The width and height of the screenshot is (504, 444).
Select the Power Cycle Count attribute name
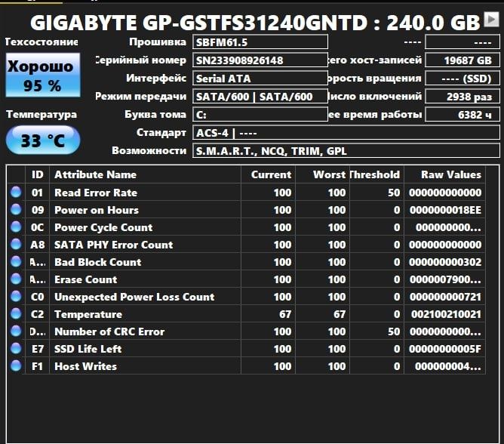pyautogui.click(x=103, y=227)
